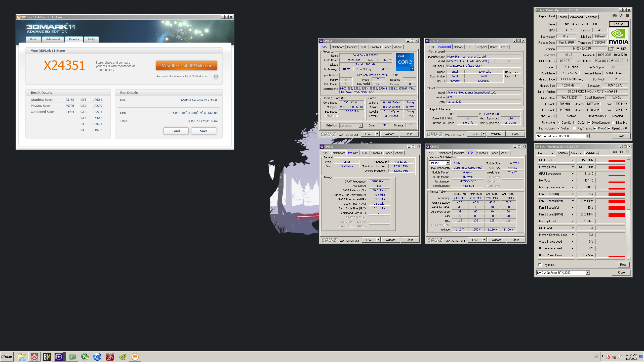Click the Save button in 3DMark

204,131
